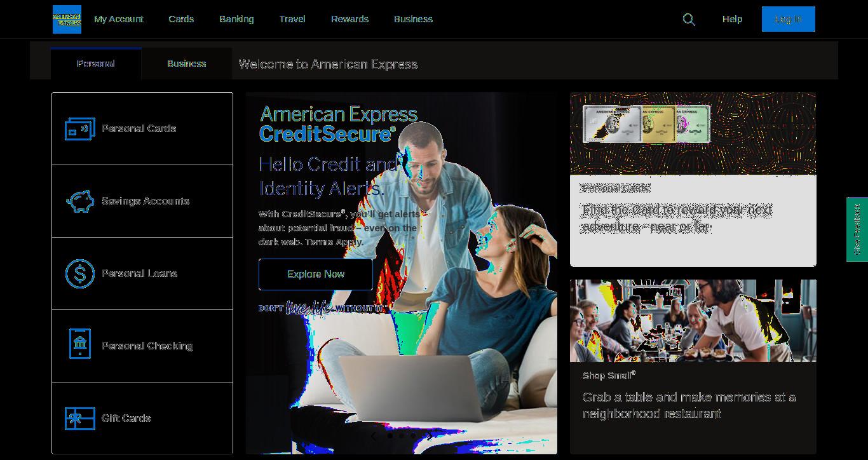Open the Personal Cards link
This screenshot has width=868, height=460.
[139, 128]
